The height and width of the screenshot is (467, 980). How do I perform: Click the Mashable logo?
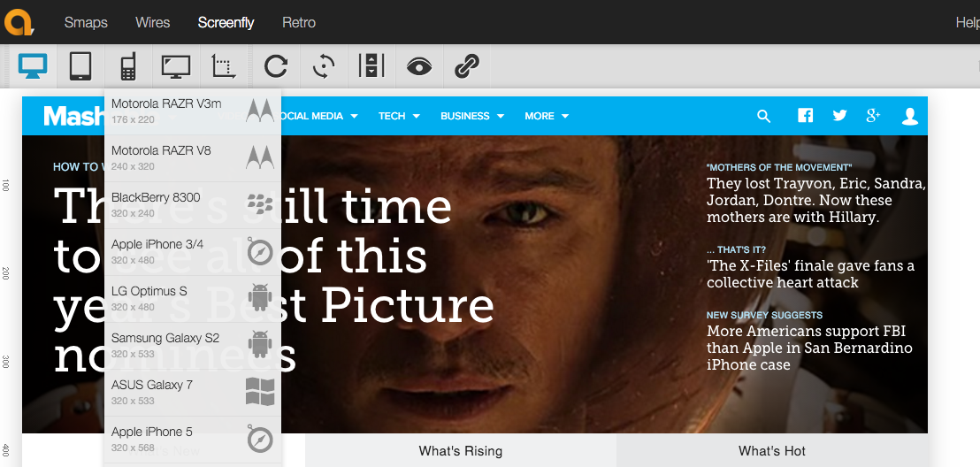point(73,116)
